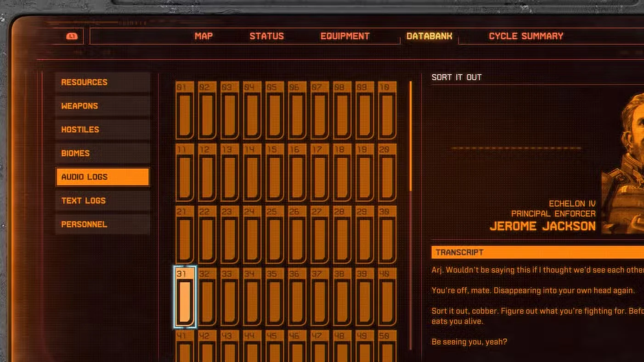Click the L1 shoulder button icon
644x362 pixels.
(72, 36)
